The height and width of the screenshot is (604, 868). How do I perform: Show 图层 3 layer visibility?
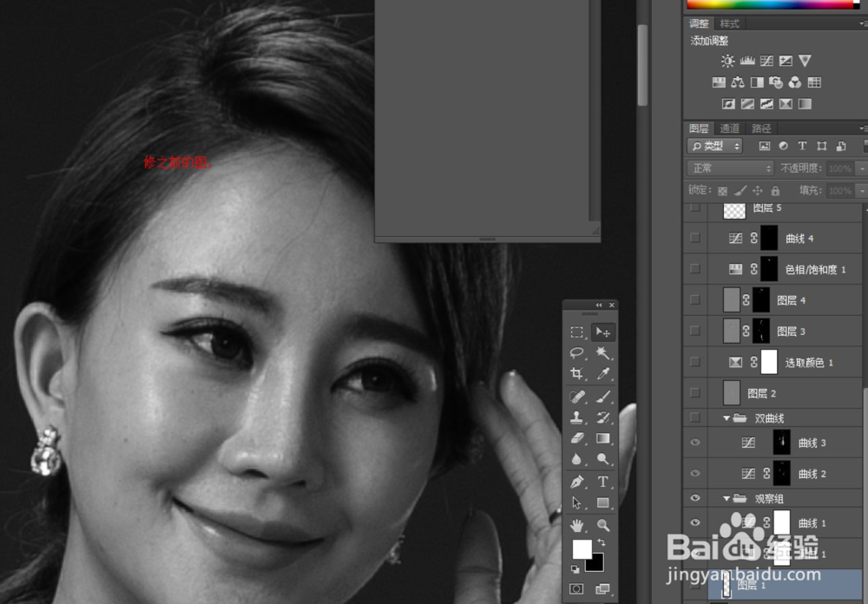click(x=695, y=331)
